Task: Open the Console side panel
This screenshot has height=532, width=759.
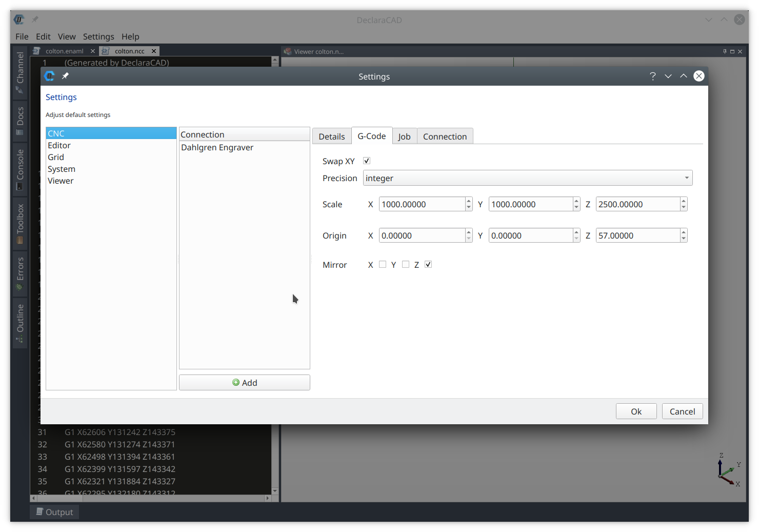Action: (x=20, y=169)
